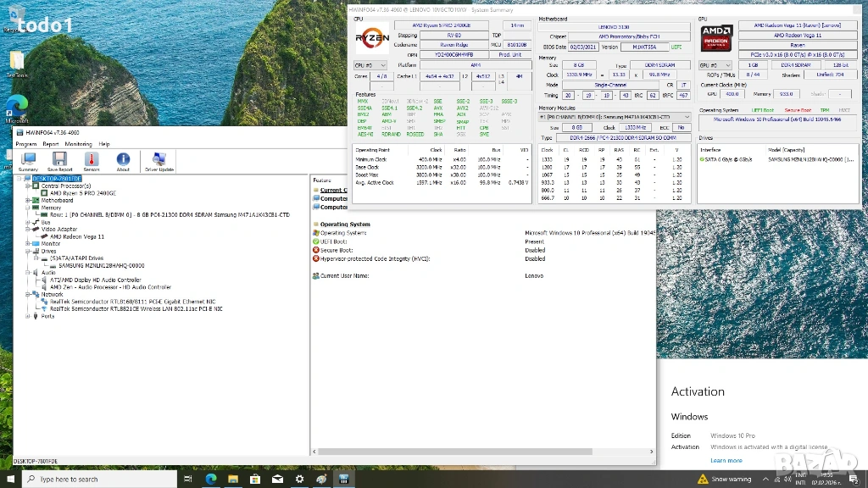Open the Program menu

[x=25, y=144]
